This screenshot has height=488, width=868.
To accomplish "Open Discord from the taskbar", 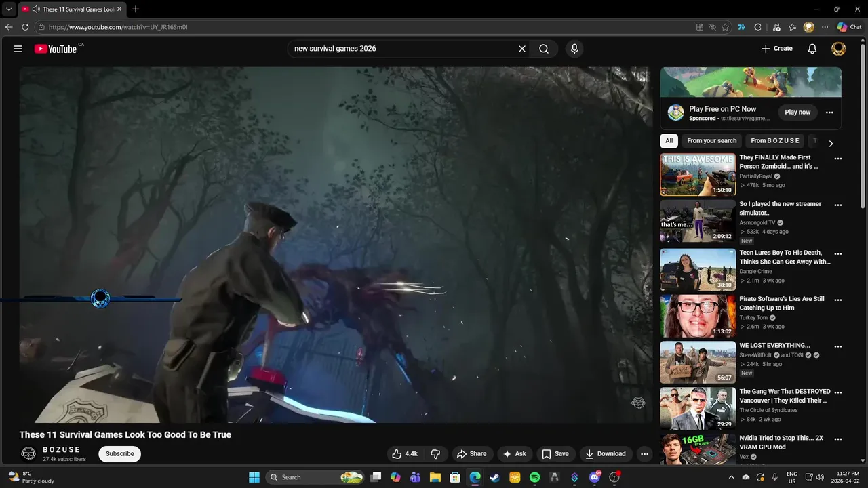I will [x=595, y=477].
